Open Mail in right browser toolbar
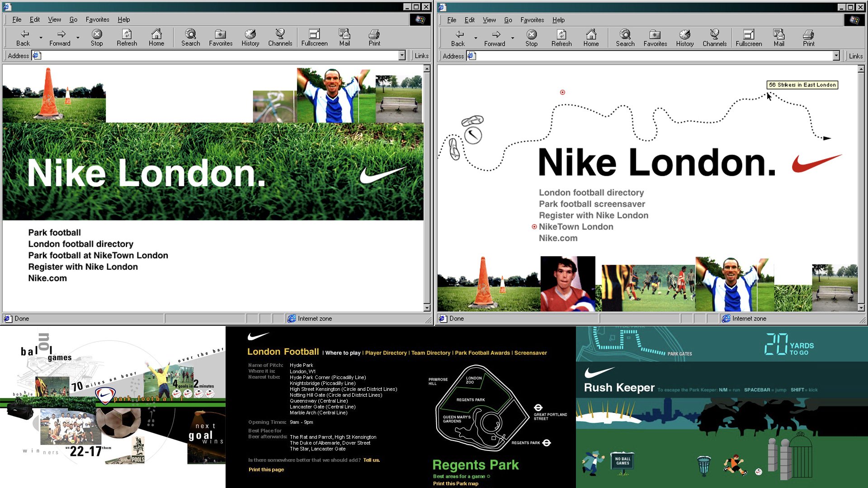Image resolution: width=868 pixels, height=488 pixels. (779, 38)
